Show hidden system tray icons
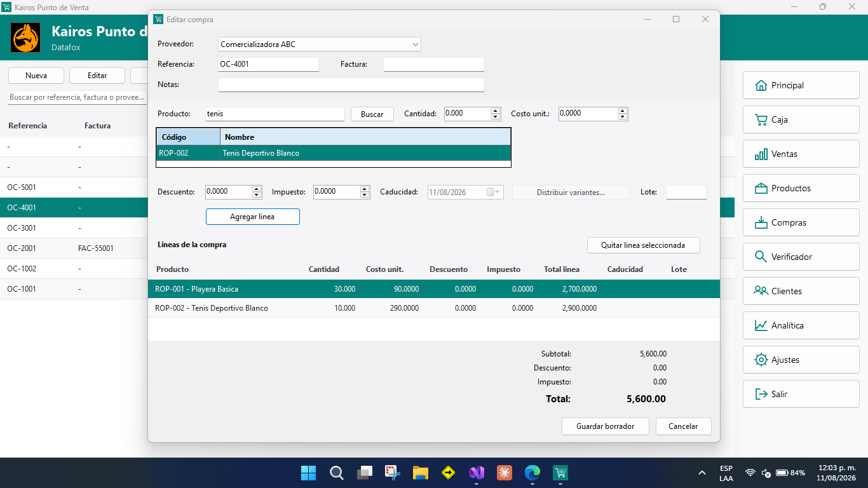The image size is (868, 488). point(702,473)
